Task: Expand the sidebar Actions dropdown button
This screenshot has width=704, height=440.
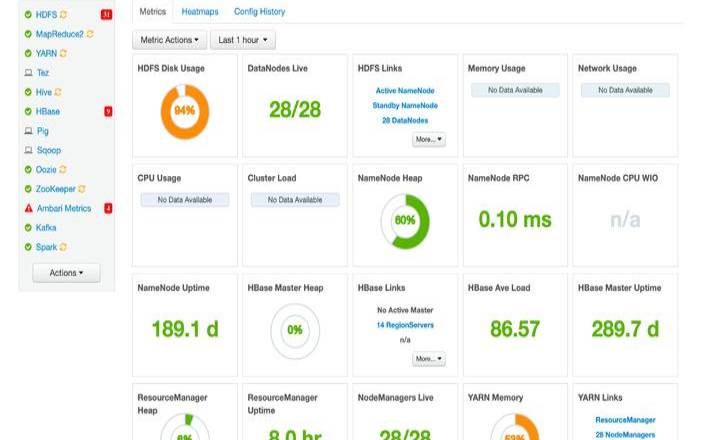Action: (66, 272)
